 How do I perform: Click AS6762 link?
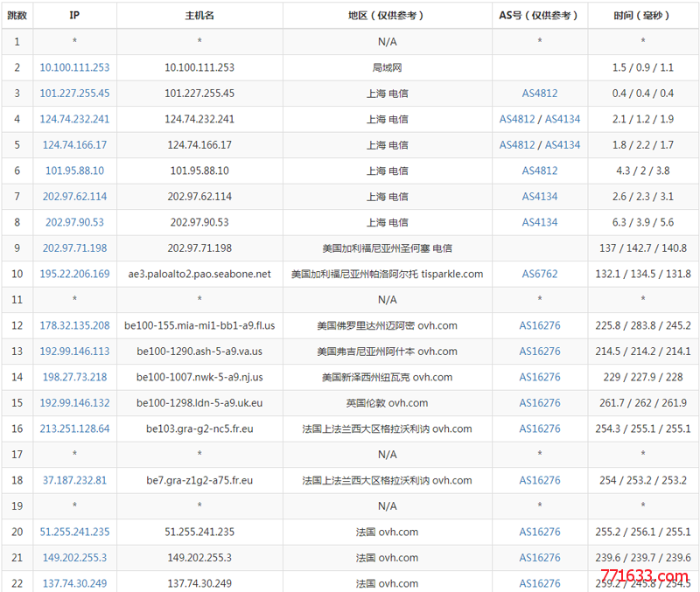(540, 274)
